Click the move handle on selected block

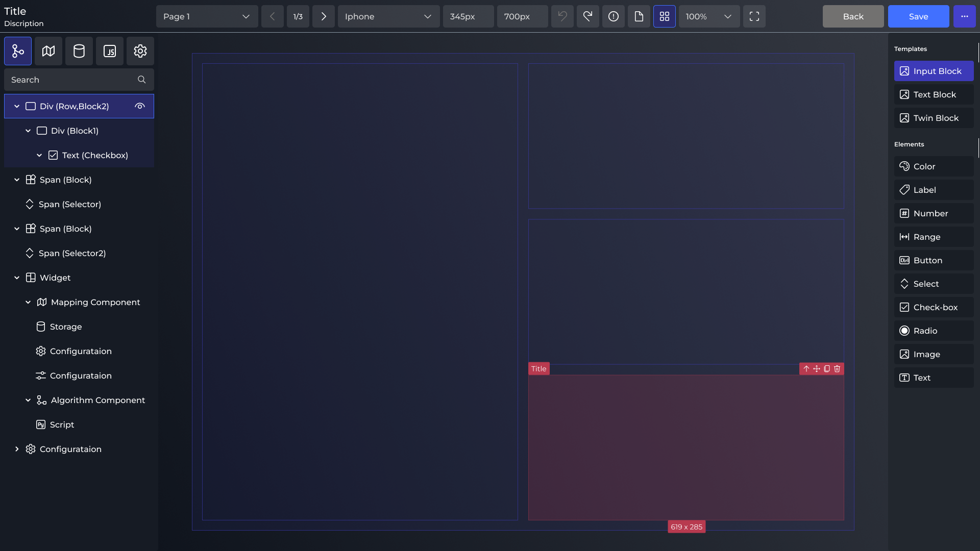pyautogui.click(x=817, y=369)
